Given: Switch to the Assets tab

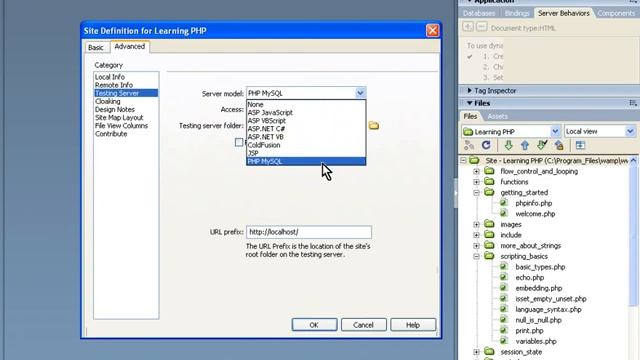Looking at the screenshot, I should [x=498, y=117].
